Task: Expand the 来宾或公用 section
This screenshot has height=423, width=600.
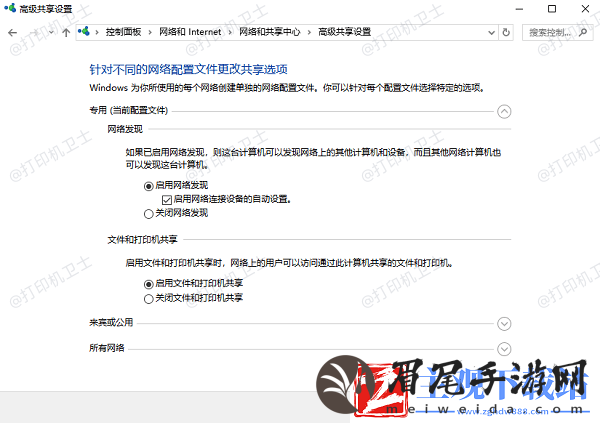Action: (504, 324)
